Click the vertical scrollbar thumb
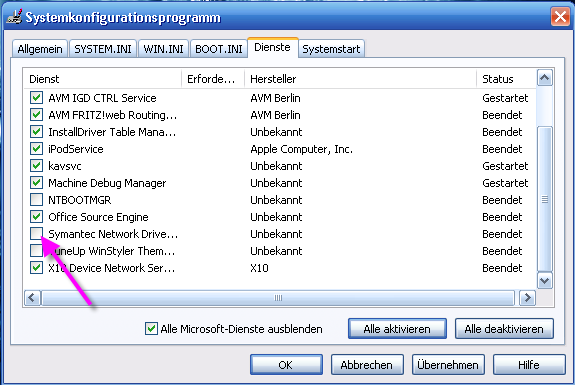Viewport: 575px width, 385px height. click(x=545, y=199)
